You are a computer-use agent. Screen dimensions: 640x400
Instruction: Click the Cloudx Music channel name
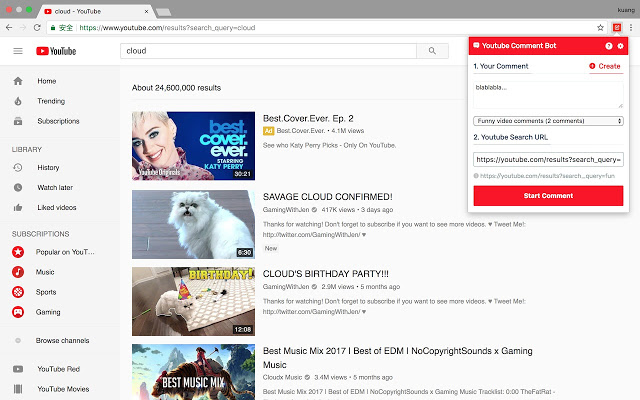(282, 378)
